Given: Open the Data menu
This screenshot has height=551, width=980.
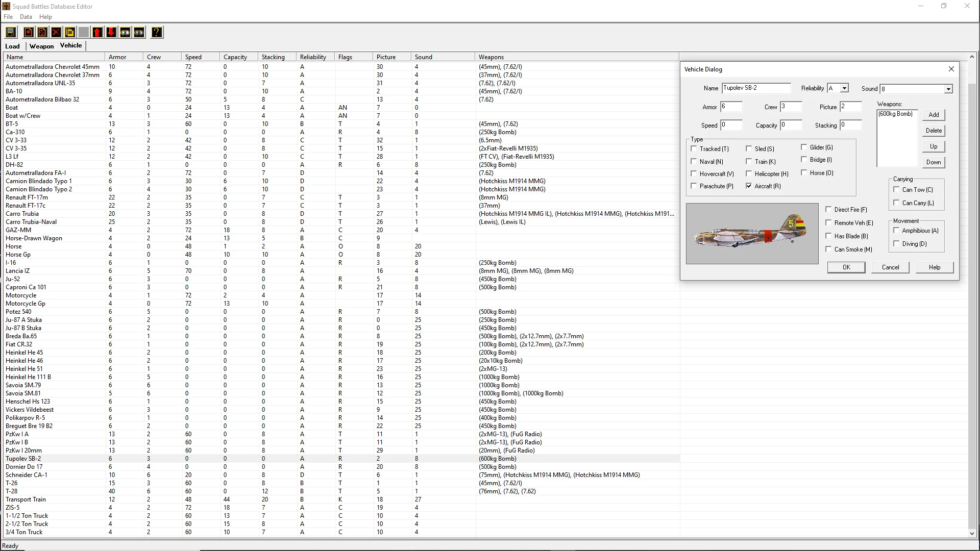Looking at the screenshot, I should click(x=26, y=17).
